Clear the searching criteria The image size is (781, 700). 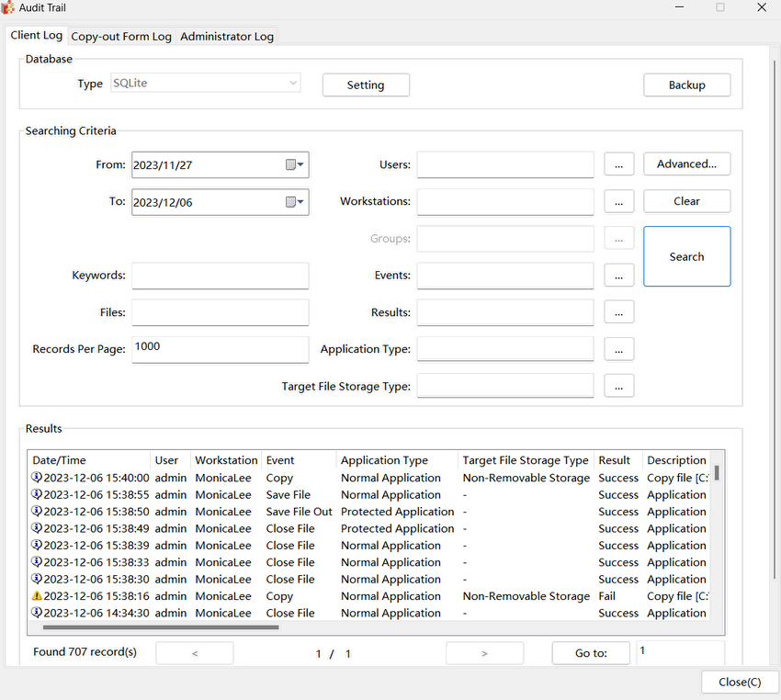[686, 201]
